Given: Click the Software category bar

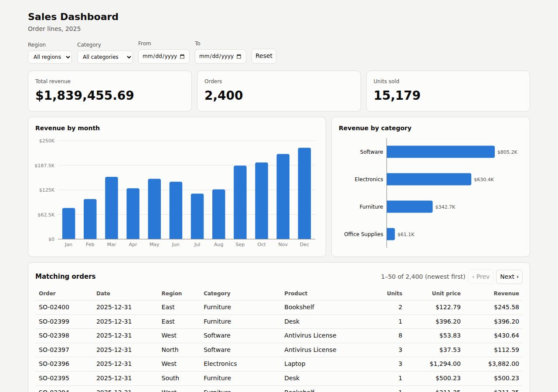Looking at the screenshot, I should pos(441,152).
